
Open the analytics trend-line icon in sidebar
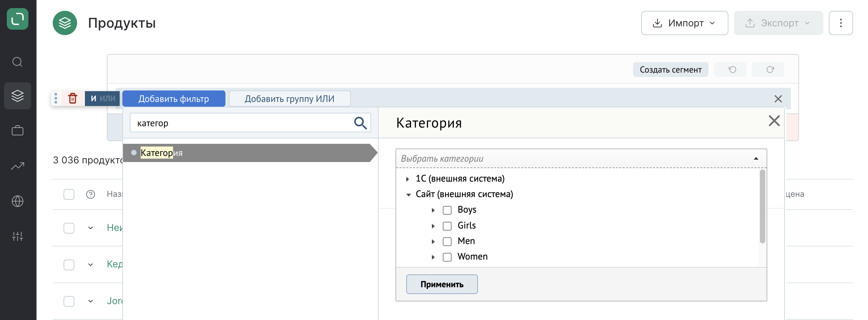tap(18, 166)
